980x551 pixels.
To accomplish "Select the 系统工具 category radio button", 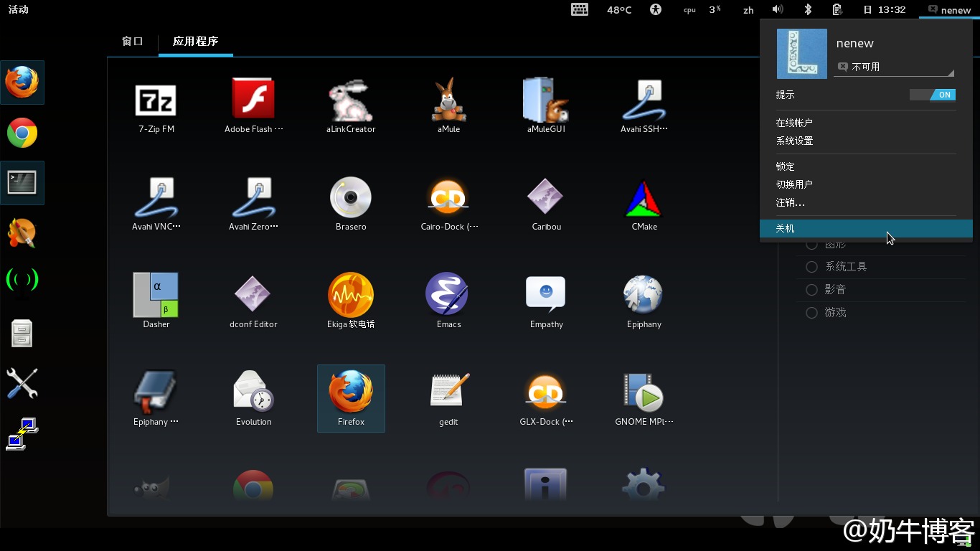I will [812, 267].
